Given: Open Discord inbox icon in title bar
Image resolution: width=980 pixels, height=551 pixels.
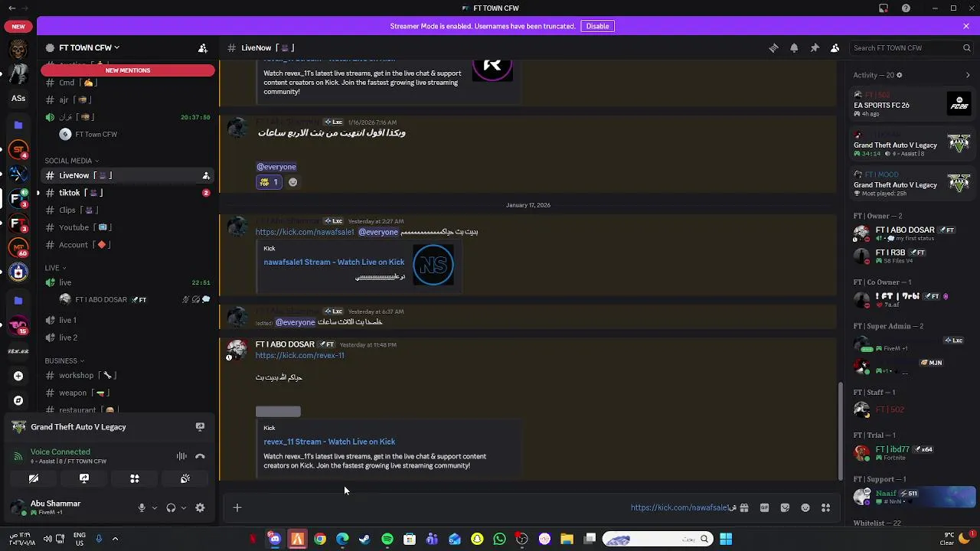Looking at the screenshot, I should pos(884,8).
